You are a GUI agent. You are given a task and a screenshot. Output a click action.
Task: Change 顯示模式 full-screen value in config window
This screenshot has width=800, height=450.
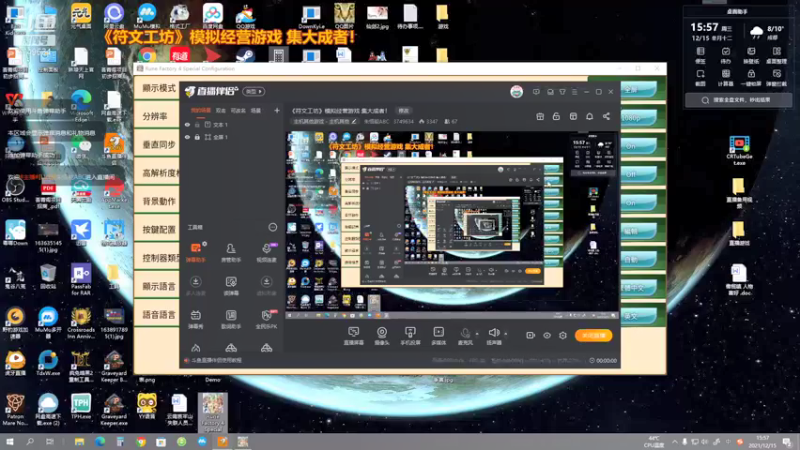638,90
